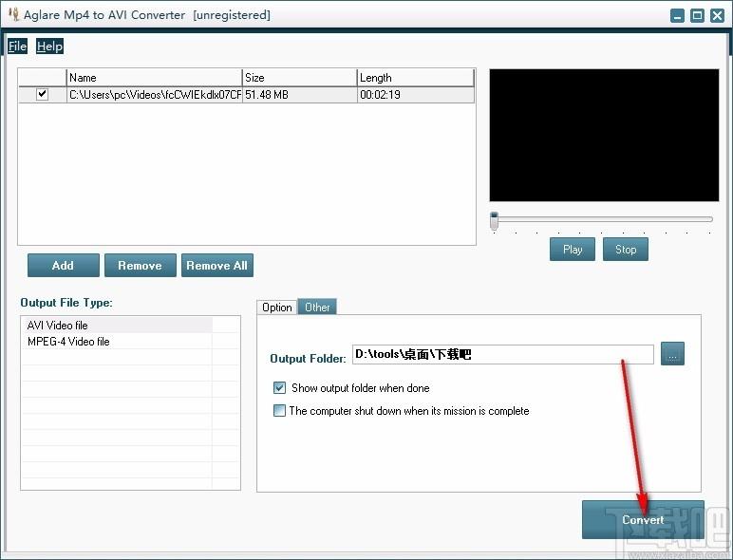The image size is (733, 560).
Task: Click the Length column header
Action: coord(416,78)
